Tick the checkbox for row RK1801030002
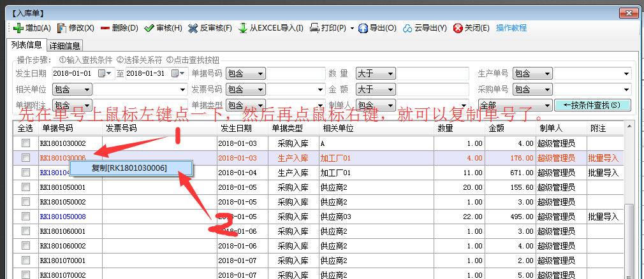The width and height of the screenshot is (644, 279). (x=26, y=143)
